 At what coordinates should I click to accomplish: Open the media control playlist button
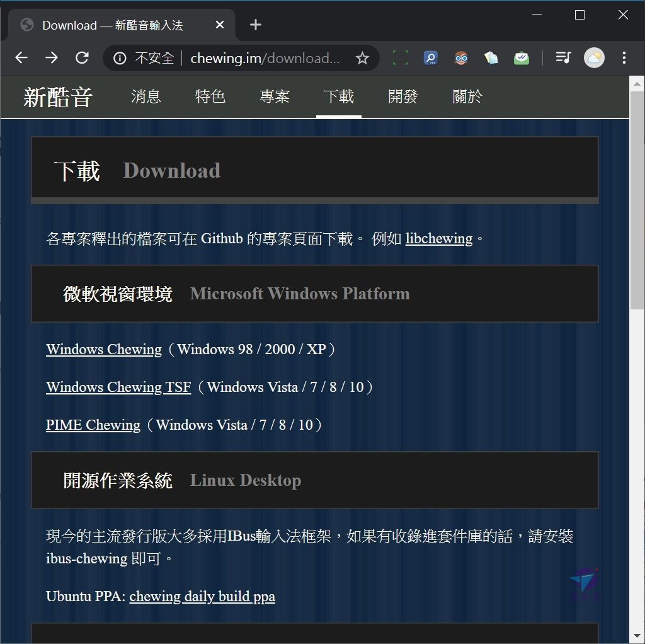[x=563, y=57]
